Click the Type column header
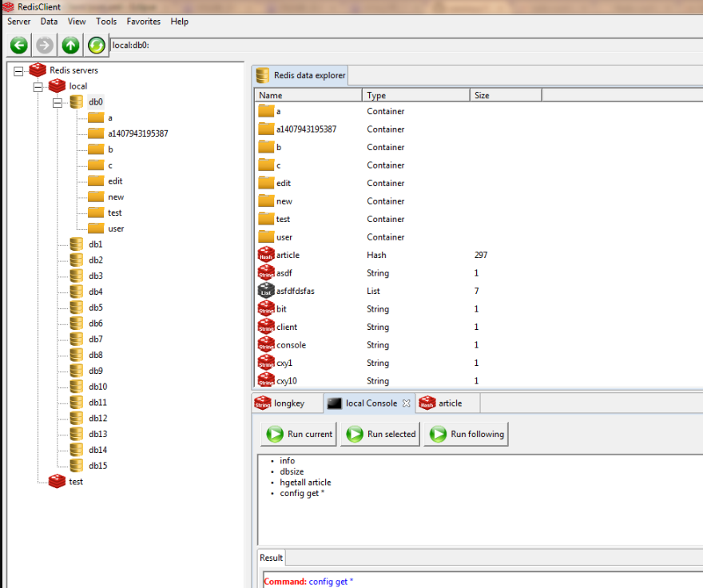The width and height of the screenshot is (703, 588). [x=415, y=95]
